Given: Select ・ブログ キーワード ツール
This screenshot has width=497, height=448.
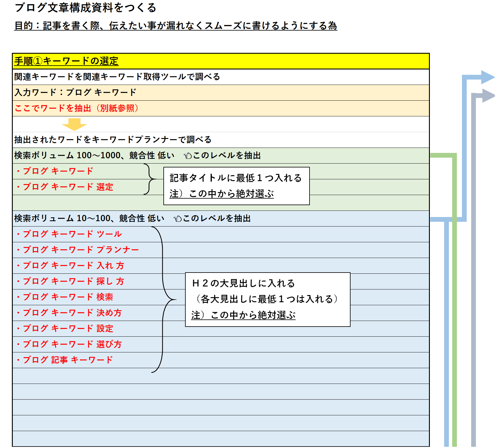Looking at the screenshot, I should [x=69, y=234].
